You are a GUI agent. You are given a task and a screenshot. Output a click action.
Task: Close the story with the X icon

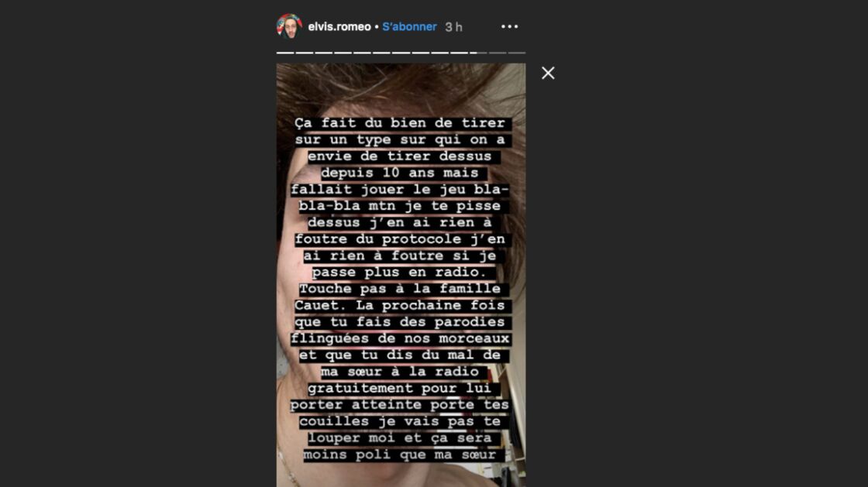tap(548, 73)
